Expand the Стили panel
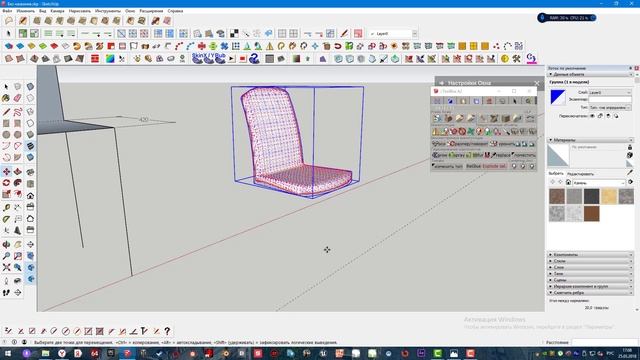The image size is (640, 360). click(590, 261)
